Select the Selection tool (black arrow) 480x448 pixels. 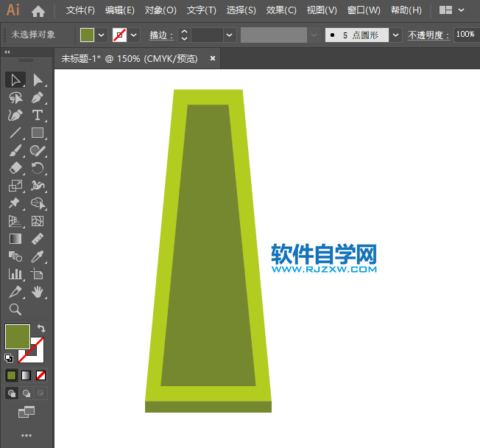pos(15,80)
